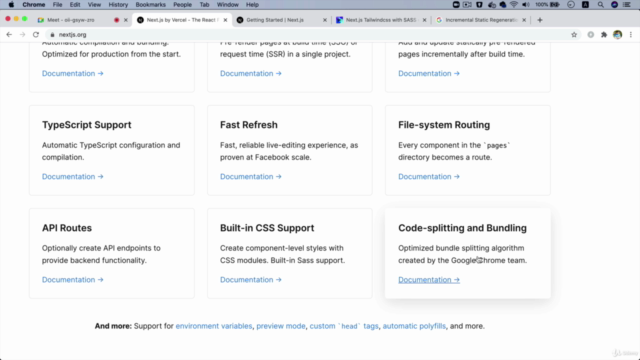640x360 pixels.
Task: Follow the preview mode link
Action: (x=281, y=326)
